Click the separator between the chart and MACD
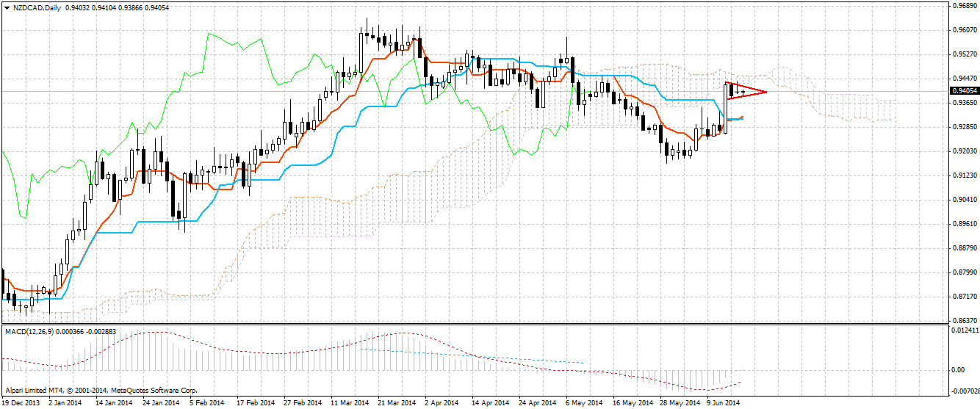The image size is (980, 409). pos(474,324)
